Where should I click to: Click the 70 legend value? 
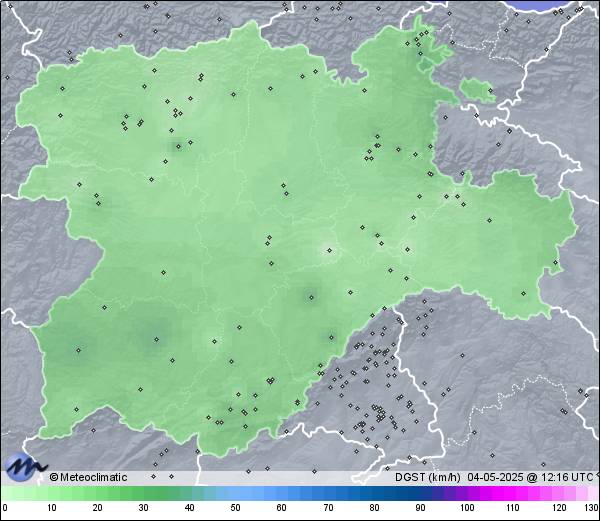pos(328,508)
